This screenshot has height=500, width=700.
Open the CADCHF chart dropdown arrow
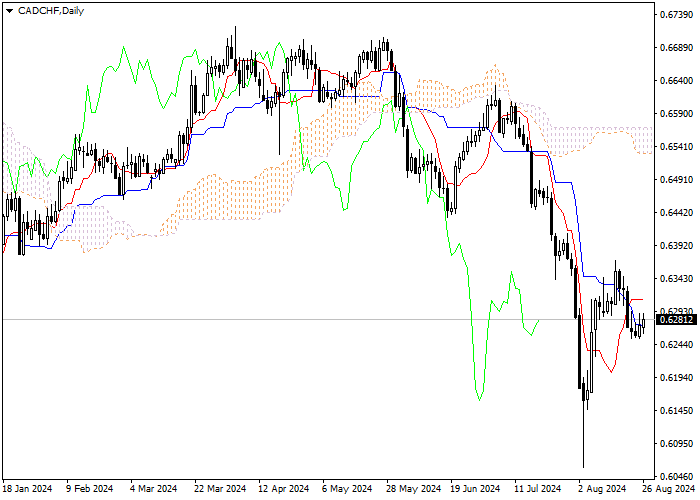click(x=9, y=11)
